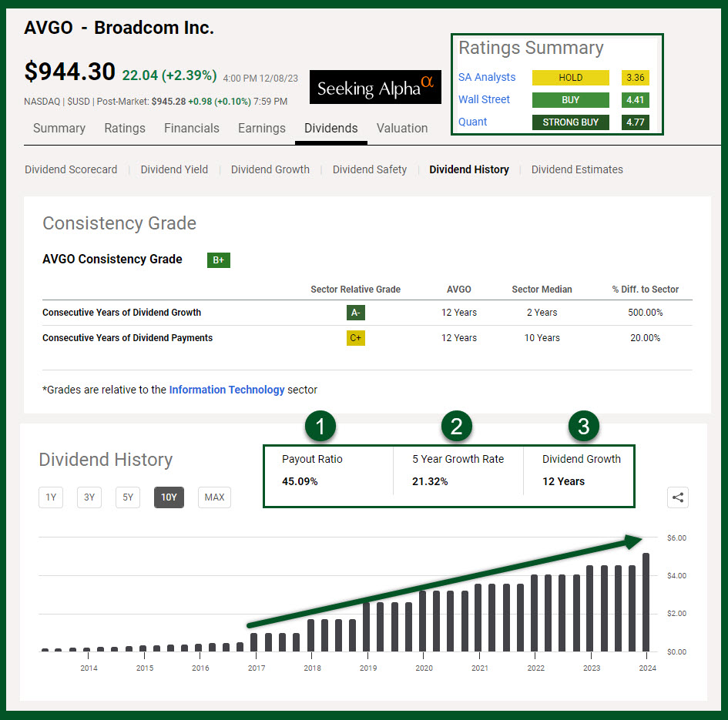The image size is (728, 720).
Task: Open the Valuation tab
Action: coord(401,129)
